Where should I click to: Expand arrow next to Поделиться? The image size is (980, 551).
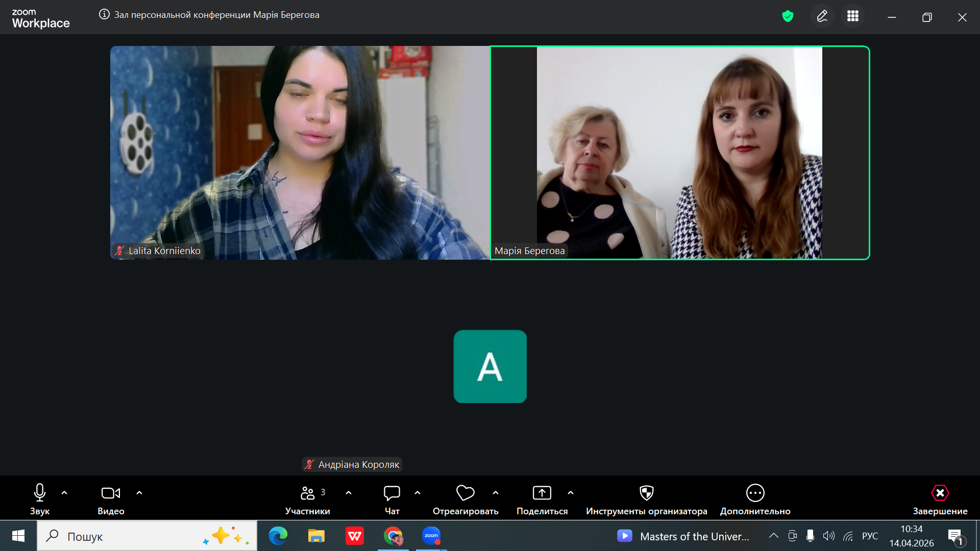[571, 493]
